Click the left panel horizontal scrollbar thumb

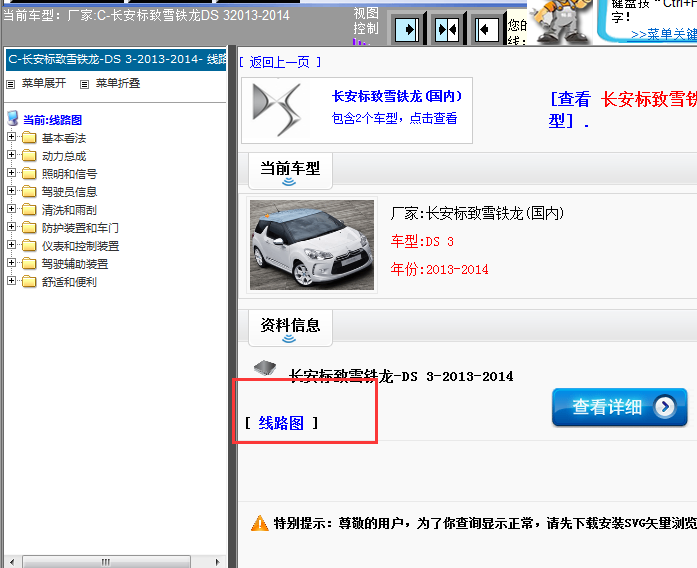tap(106, 562)
